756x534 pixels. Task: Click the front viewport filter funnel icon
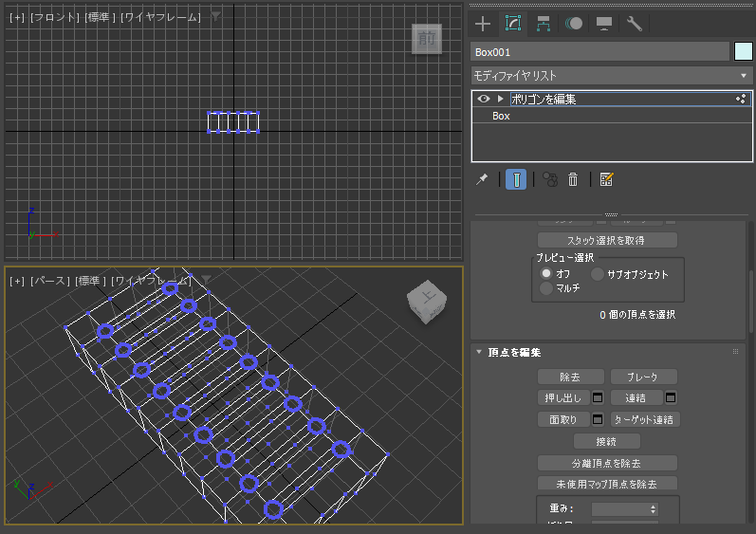tap(215, 16)
